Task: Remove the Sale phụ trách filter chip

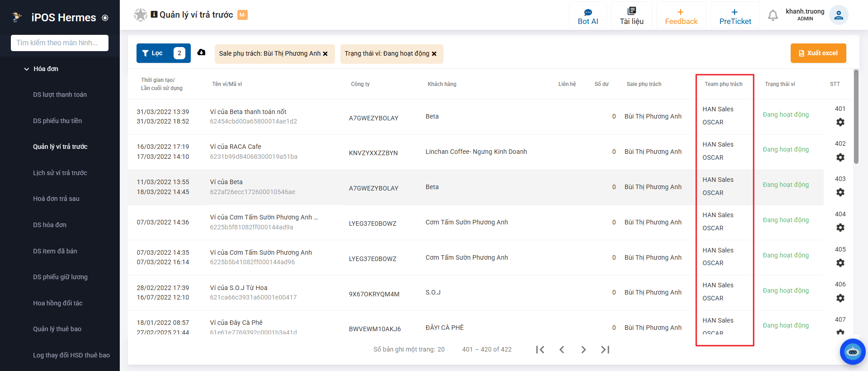Action: (x=325, y=54)
